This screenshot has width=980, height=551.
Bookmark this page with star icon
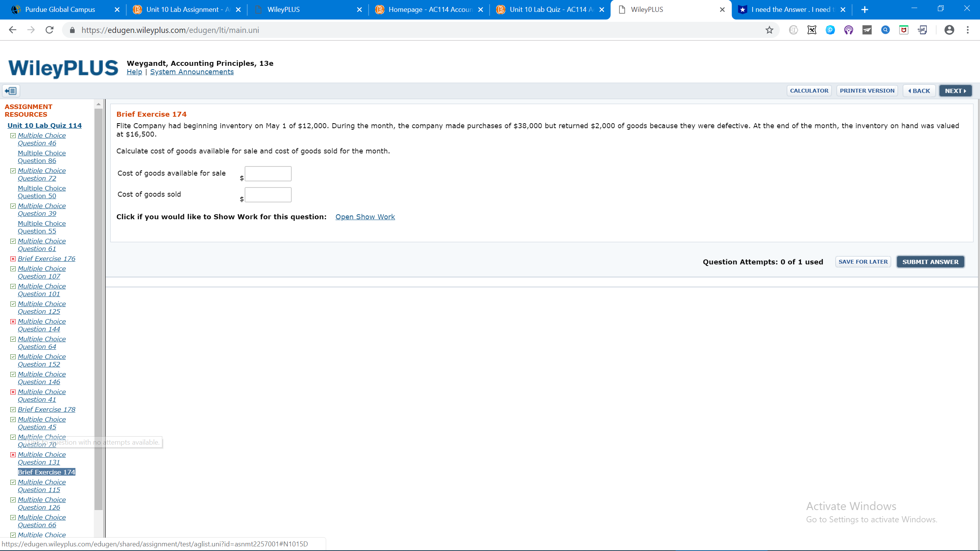pyautogui.click(x=769, y=30)
